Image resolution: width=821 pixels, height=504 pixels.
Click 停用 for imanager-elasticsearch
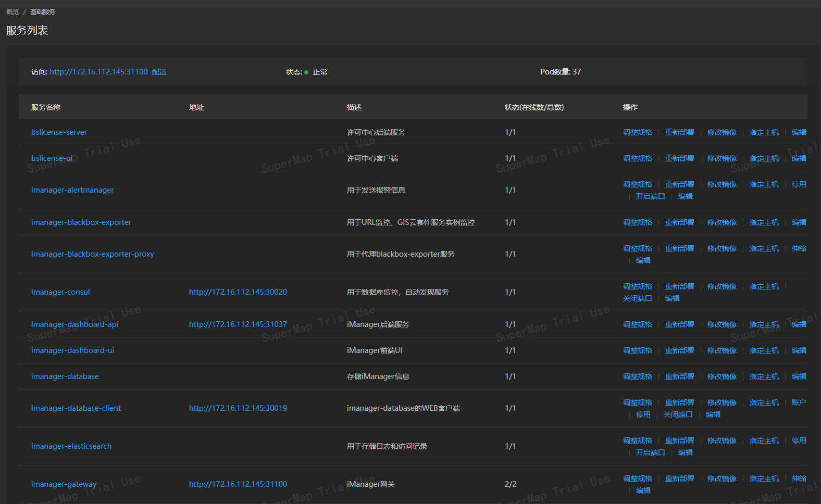pyautogui.click(x=799, y=440)
